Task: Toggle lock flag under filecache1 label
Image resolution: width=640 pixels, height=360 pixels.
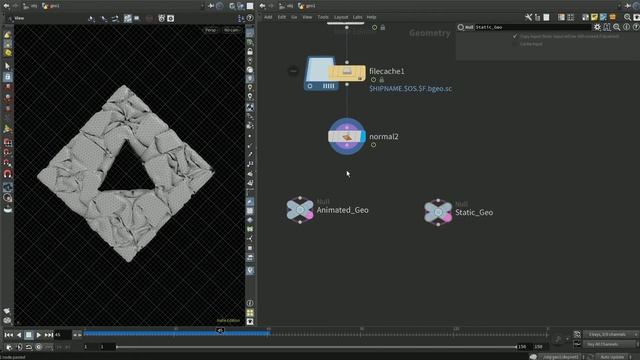Action: (x=382, y=80)
